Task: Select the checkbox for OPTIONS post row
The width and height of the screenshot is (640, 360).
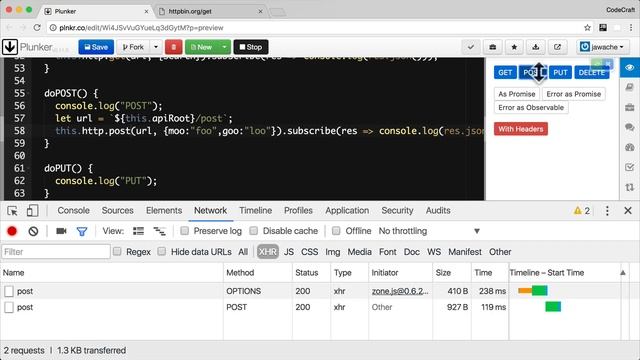Action: (9, 291)
